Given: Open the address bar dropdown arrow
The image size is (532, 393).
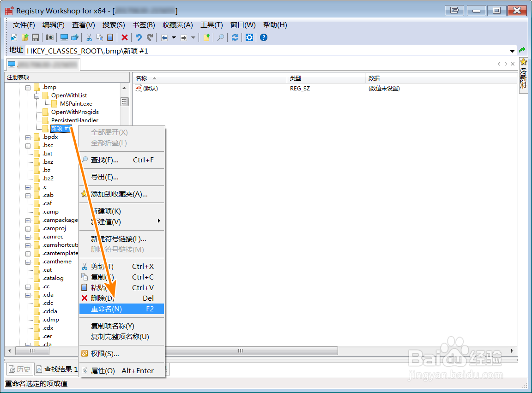Looking at the screenshot, I should coord(512,51).
